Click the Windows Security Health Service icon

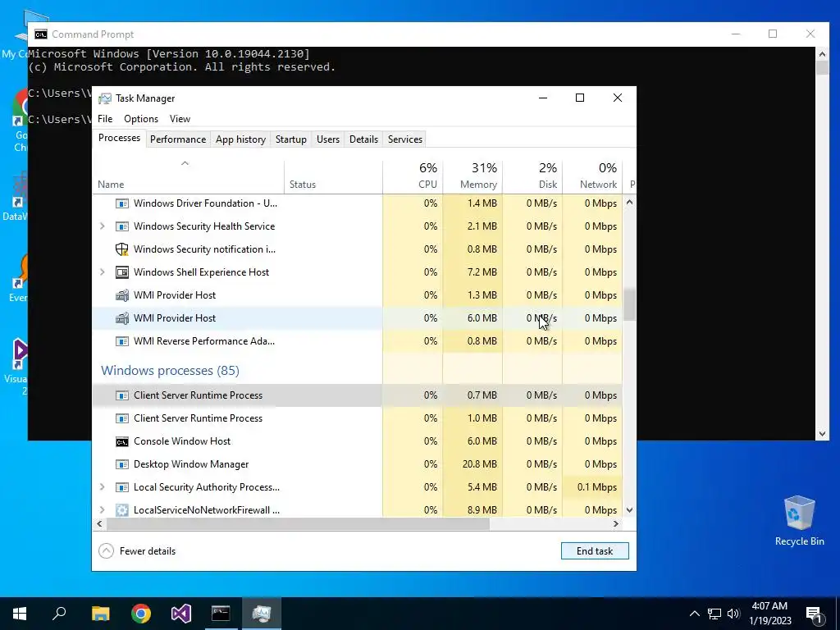pos(122,226)
